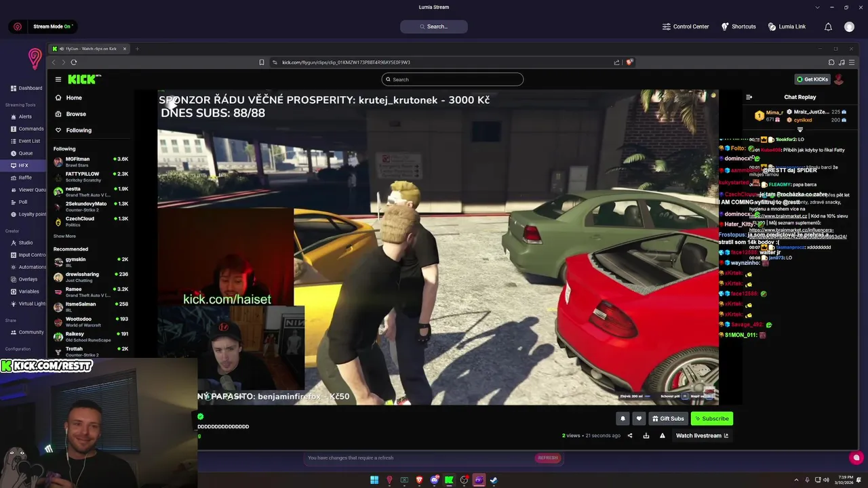
Task: Collapse the Chat Replay panel
Action: [x=749, y=97]
